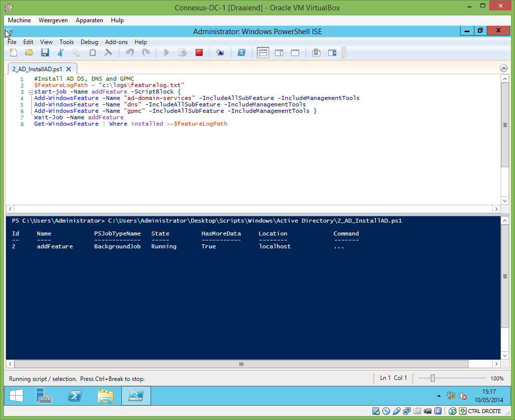The width and height of the screenshot is (515, 420).
Task: Toggle Show Script Pane Right layout
Action: point(279,52)
